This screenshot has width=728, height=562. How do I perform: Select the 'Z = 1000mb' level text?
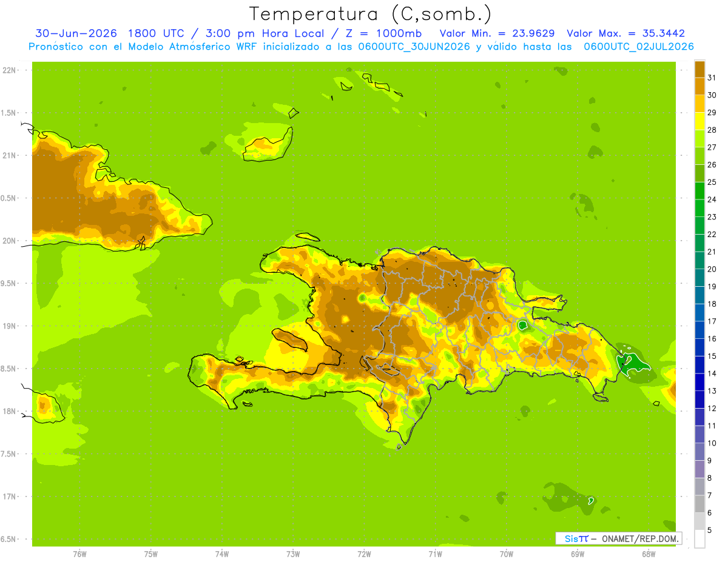(385, 33)
